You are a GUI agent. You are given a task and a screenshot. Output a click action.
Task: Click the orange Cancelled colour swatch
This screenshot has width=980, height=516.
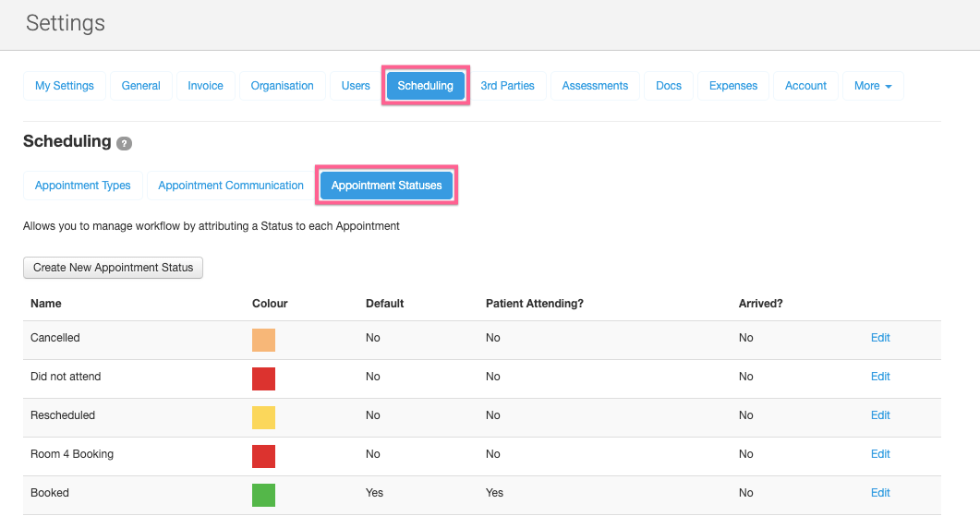(x=264, y=341)
